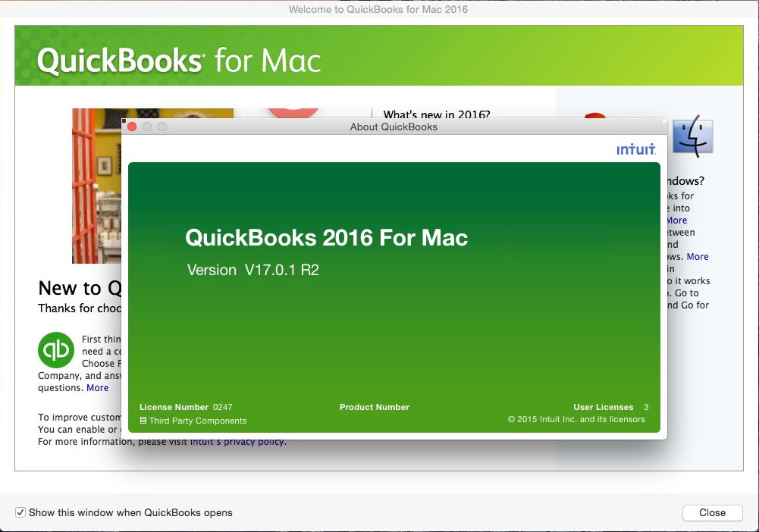This screenshot has height=532, width=759.
Task: Click the Finder face icon
Action: pos(693,136)
